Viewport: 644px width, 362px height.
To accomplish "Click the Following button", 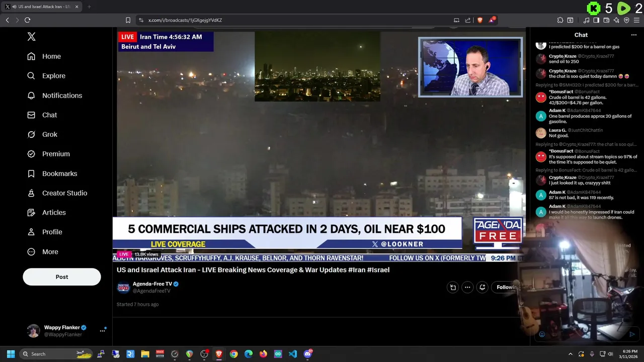I will tap(507, 288).
